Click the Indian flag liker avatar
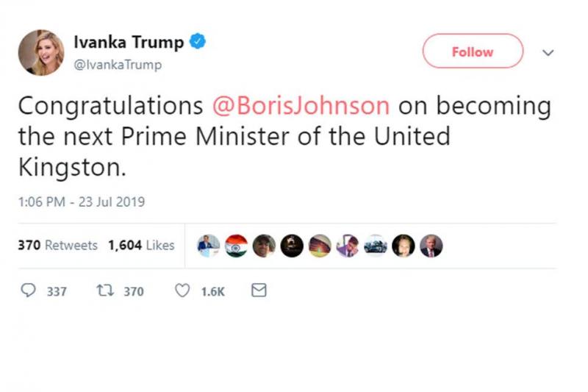Image resolution: width=588 pixels, height=392 pixels. click(237, 246)
